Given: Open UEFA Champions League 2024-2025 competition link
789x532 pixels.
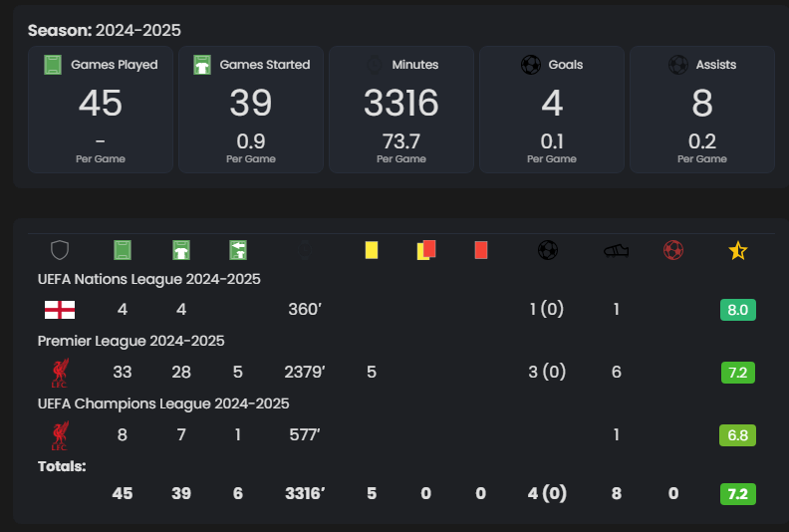Looking at the screenshot, I should click(163, 403).
